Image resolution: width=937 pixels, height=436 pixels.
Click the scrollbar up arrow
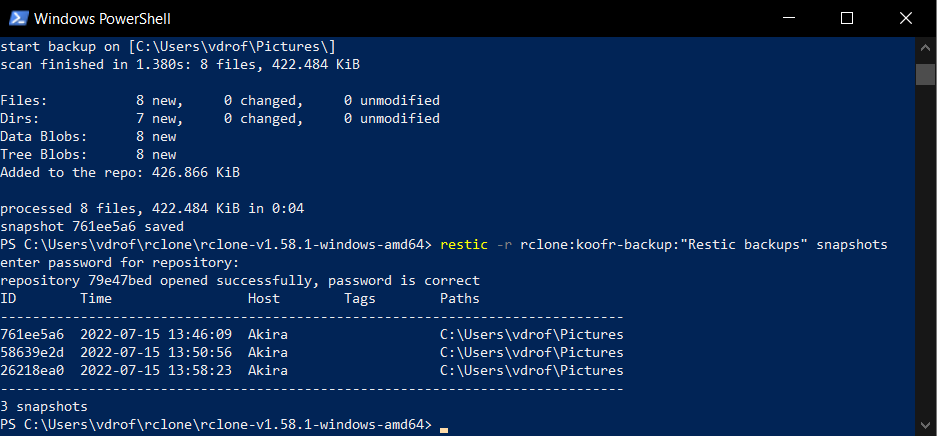tap(926, 47)
